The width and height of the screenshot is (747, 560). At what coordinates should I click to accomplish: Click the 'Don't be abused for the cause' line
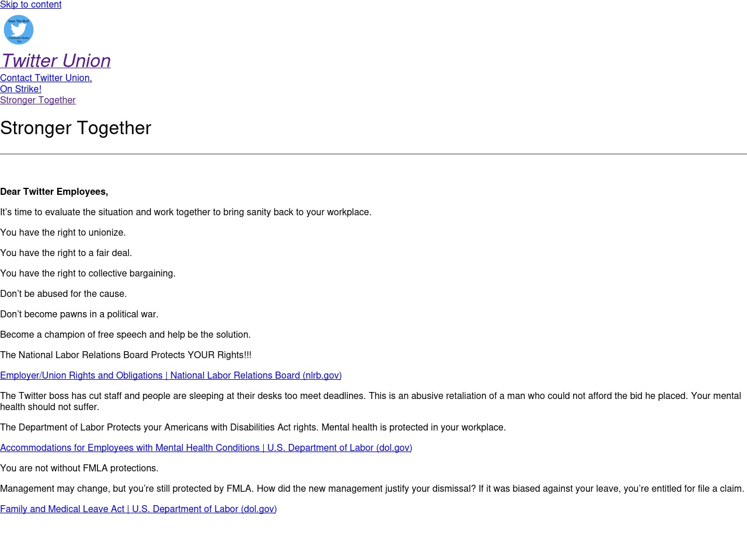(64, 294)
